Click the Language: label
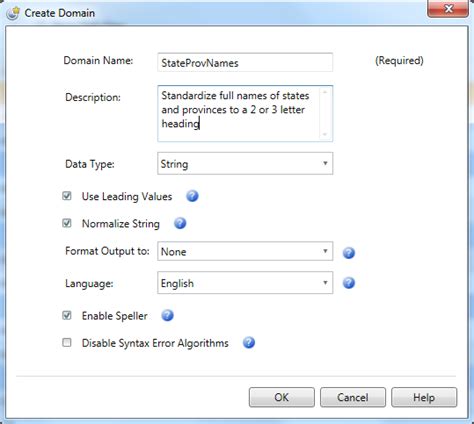 click(89, 284)
